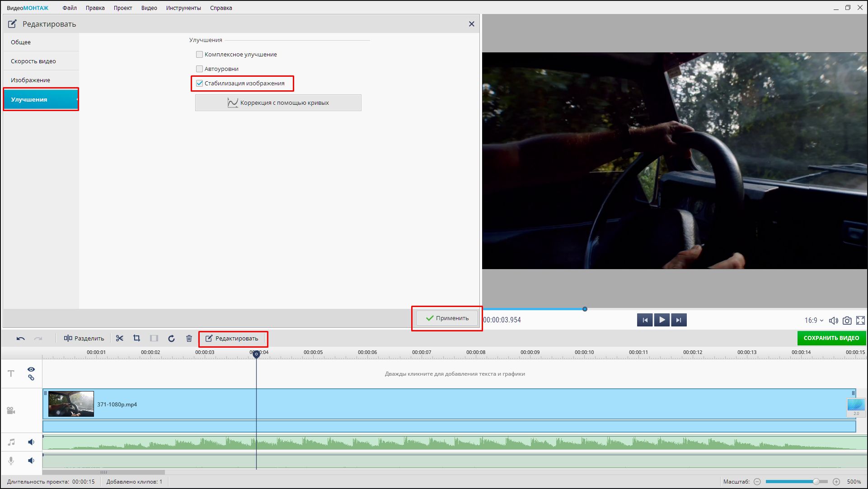Toggle text track visibility eye icon
The image size is (868, 489).
point(31,369)
